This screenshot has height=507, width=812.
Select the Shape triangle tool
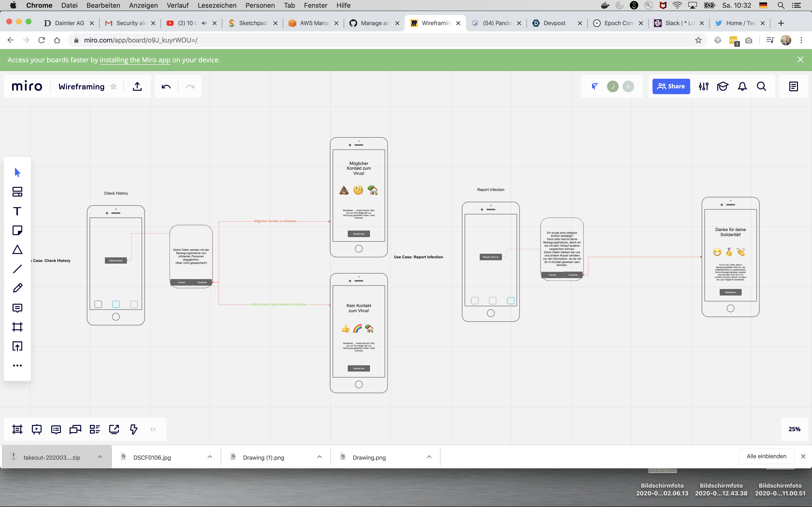coord(17,250)
